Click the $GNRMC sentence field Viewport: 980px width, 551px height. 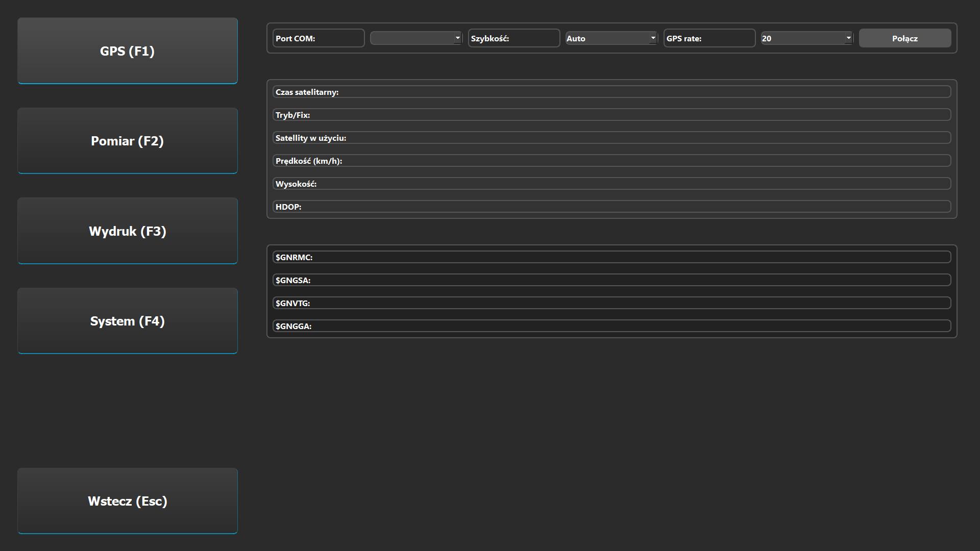[611, 257]
